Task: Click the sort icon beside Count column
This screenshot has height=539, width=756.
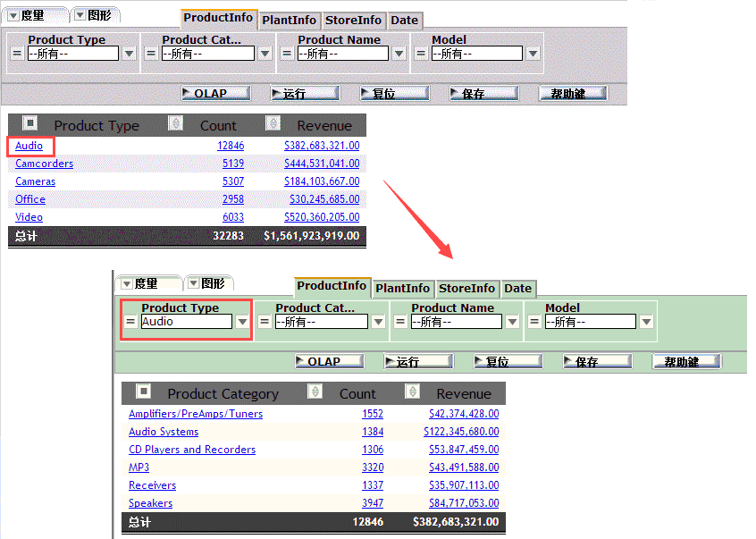Action: (x=175, y=124)
